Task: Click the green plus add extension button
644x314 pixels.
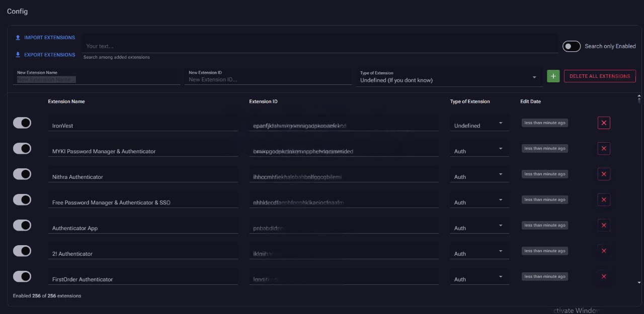Action: click(x=553, y=76)
